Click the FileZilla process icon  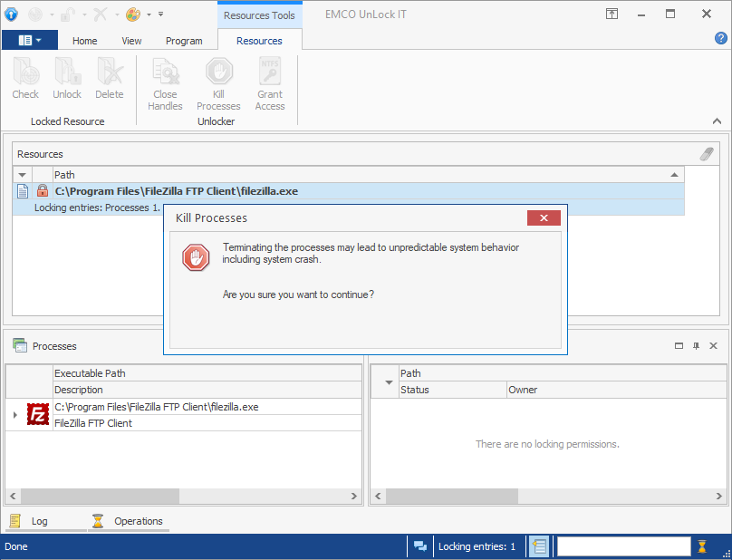pos(38,414)
